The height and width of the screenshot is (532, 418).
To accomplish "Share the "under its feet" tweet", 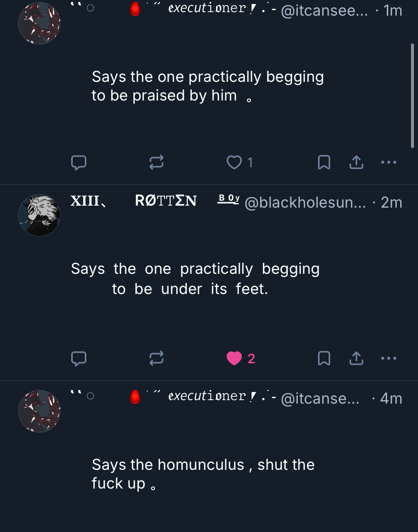I will (356, 358).
